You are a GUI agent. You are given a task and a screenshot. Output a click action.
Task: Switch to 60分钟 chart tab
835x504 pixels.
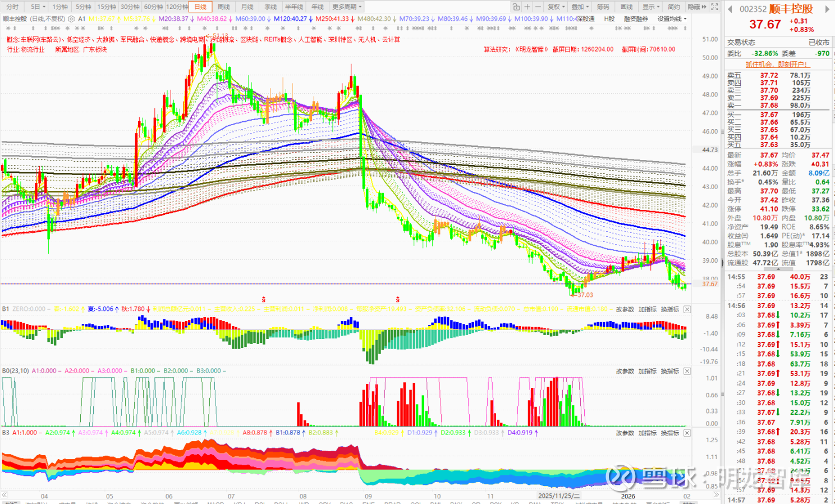coord(153,7)
